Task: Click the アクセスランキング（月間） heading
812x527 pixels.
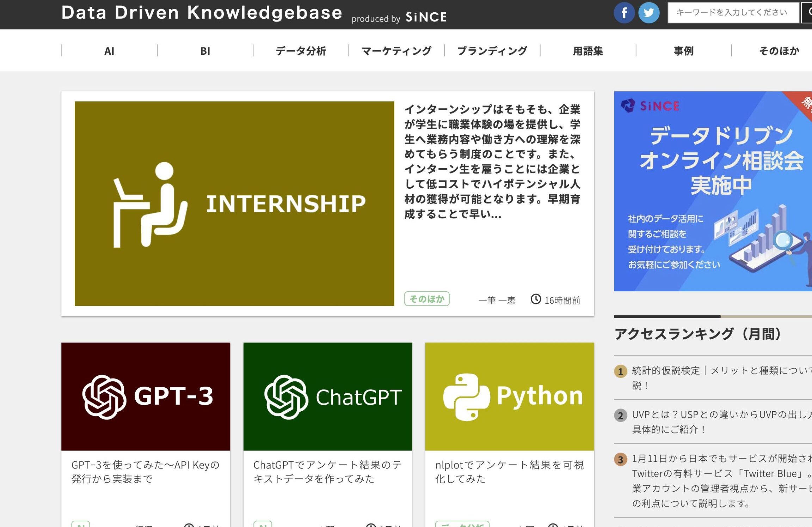Action: tap(699, 334)
